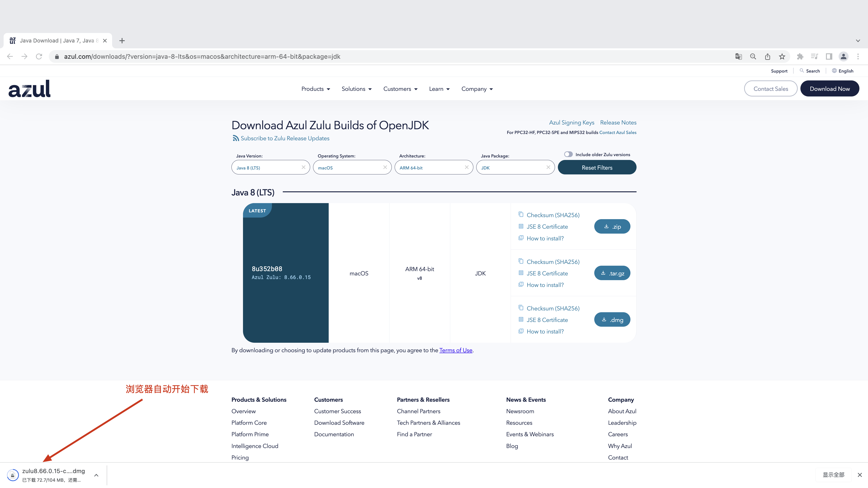The height and width of the screenshot is (488, 868).
Task: Open the Terms of Use link
Action: point(455,350)
